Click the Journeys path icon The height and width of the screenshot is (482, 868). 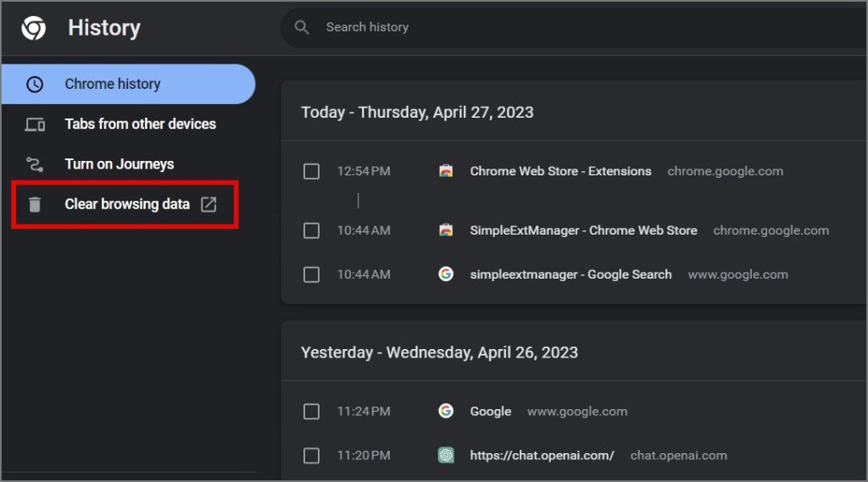point(35,164)
